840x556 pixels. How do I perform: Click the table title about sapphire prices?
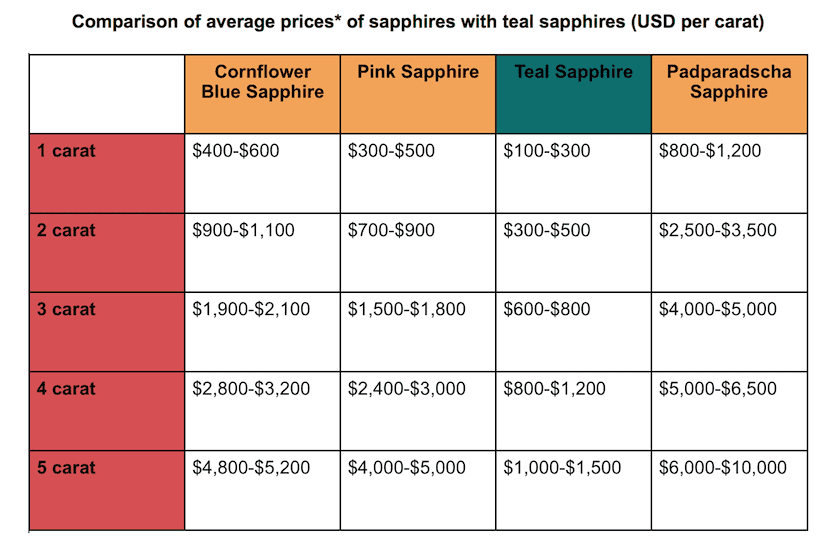419,22
